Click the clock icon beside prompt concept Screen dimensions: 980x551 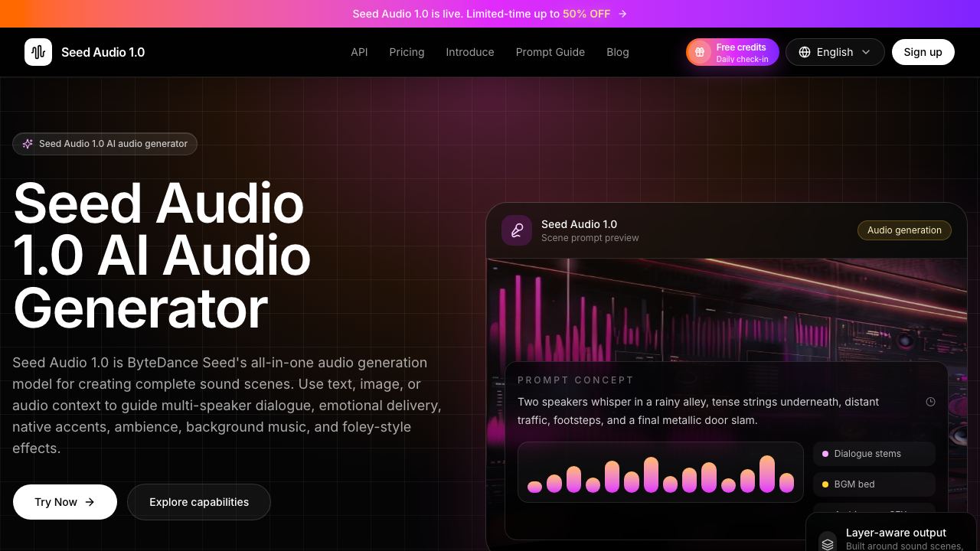(930, 402)
